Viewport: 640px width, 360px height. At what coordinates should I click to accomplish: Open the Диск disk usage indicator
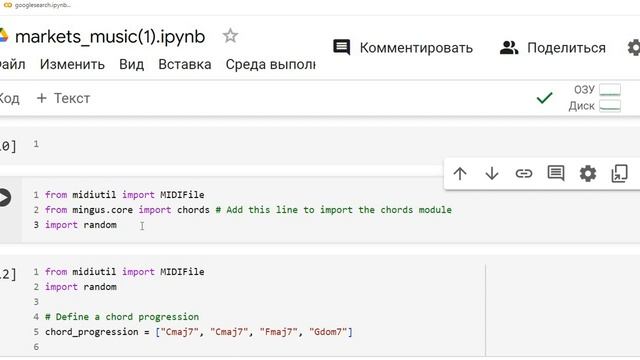coord(595,106)
